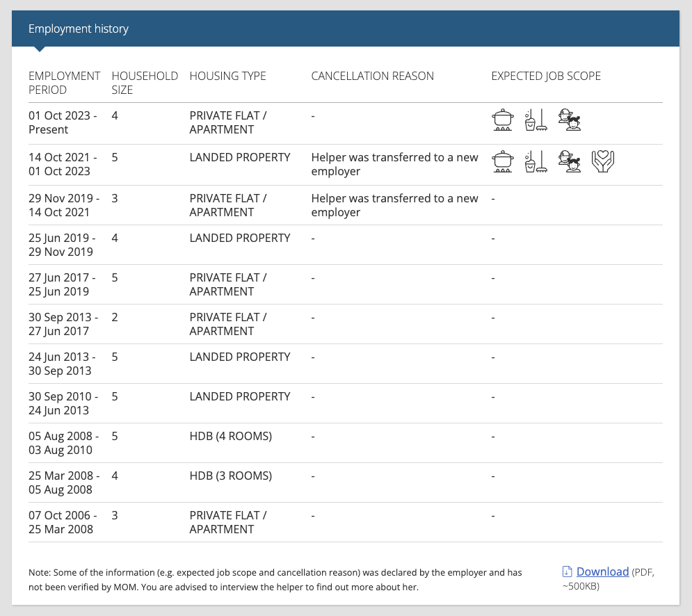This screenshot has width=692, height=616.
Task: Click the CANCELLATION REASON column header
Action: [x=373, y=76]
